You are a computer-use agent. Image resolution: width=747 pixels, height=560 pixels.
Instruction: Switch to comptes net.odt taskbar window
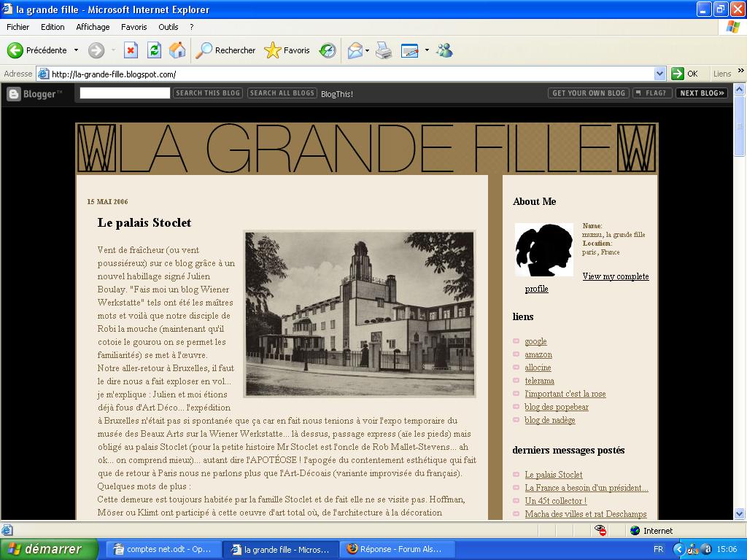point(163,549)
